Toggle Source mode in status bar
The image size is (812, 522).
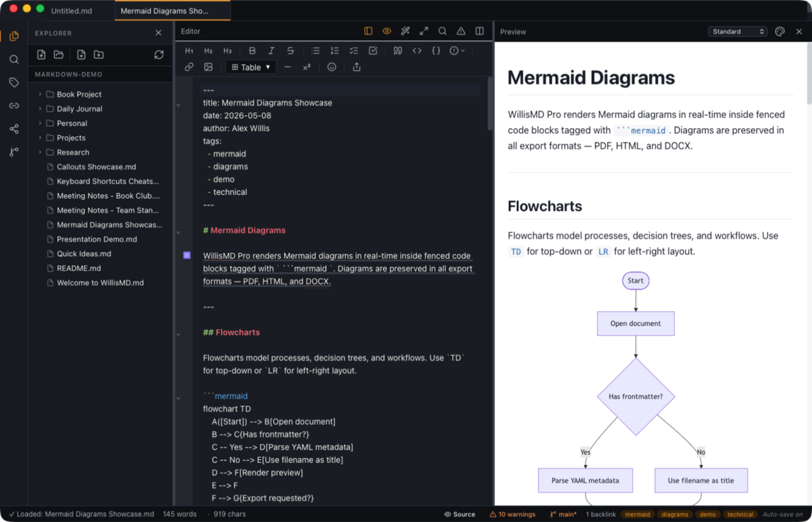coord(459,514)
